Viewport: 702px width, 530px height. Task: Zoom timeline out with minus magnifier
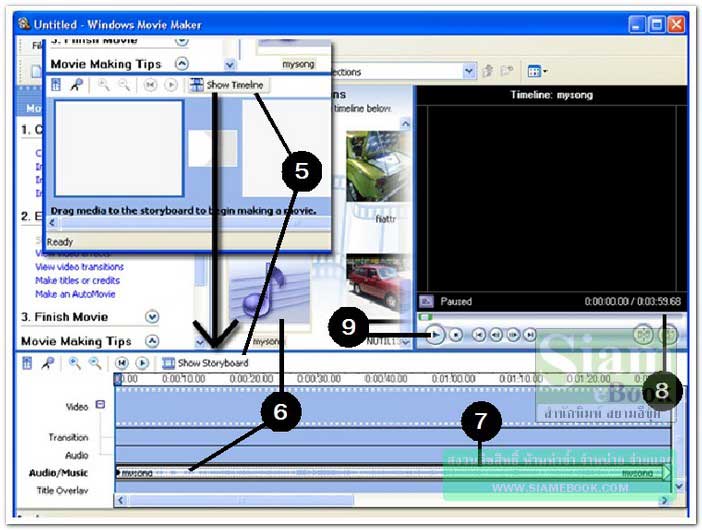point(94,363)
